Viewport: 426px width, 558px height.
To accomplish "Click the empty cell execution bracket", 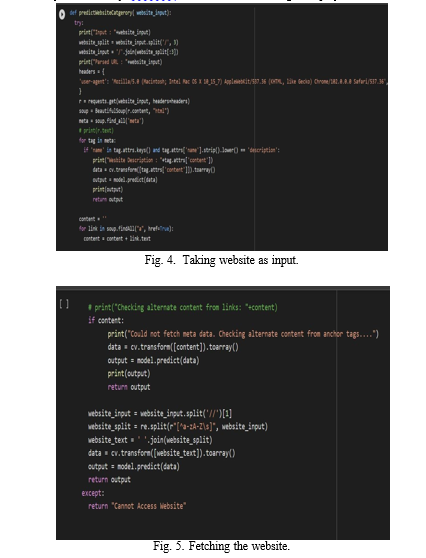I will click(64, 304).
